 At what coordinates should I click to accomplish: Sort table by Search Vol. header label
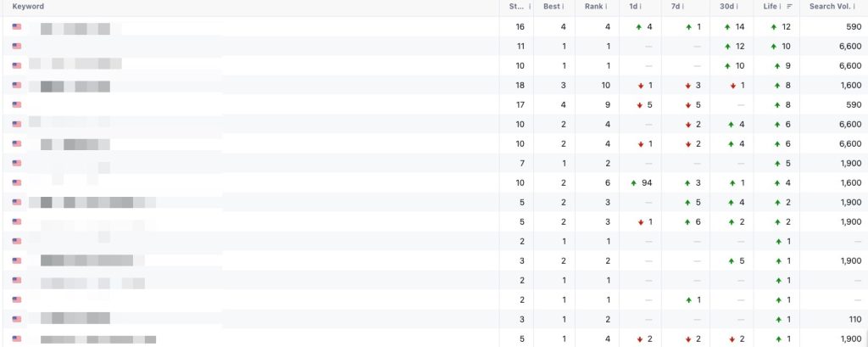828,7
